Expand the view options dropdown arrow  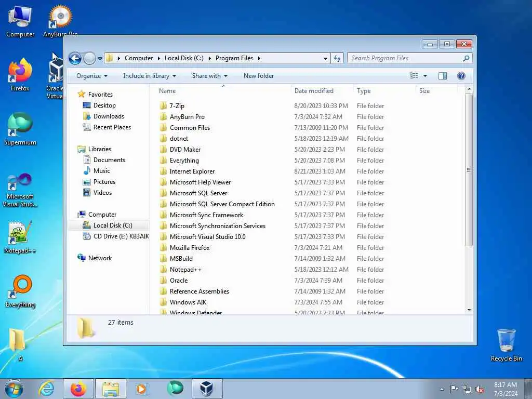(x=425, y=76)
